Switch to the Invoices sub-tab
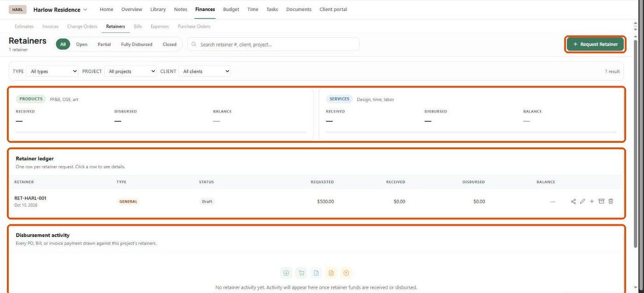This screenshot has height=293, width=644. coord(51,26)
